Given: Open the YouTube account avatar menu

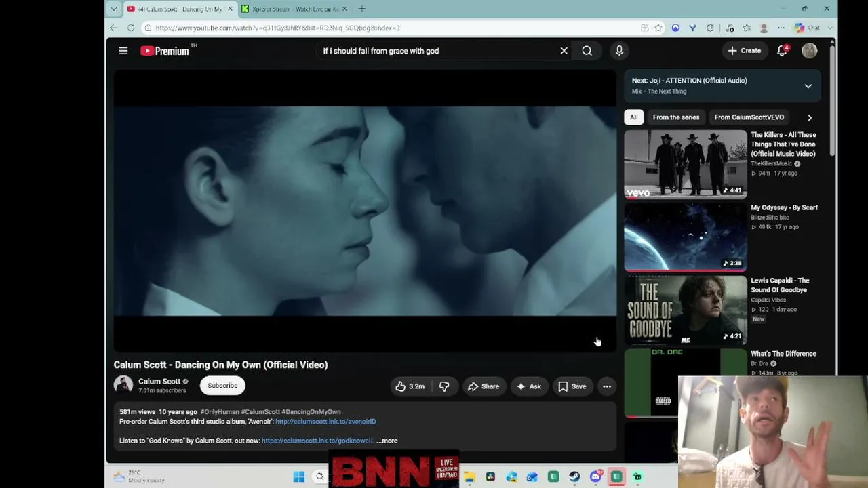Looking at the screenshot, I should point(809,51).
